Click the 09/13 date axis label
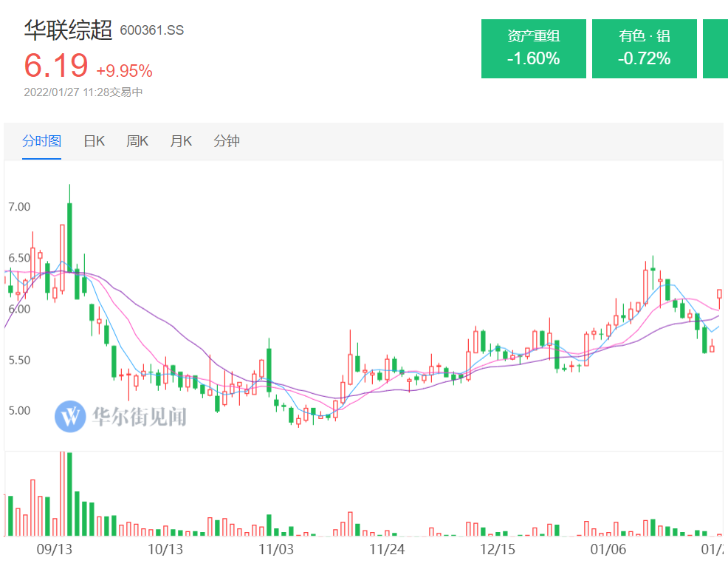 pyautogui.click(x=55, y=550)
